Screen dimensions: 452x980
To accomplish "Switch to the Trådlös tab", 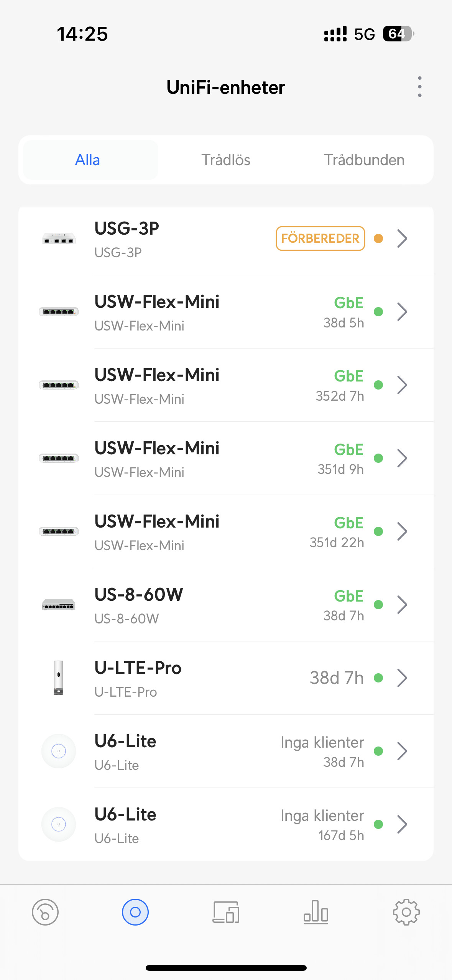I will (x=226, y=160).
